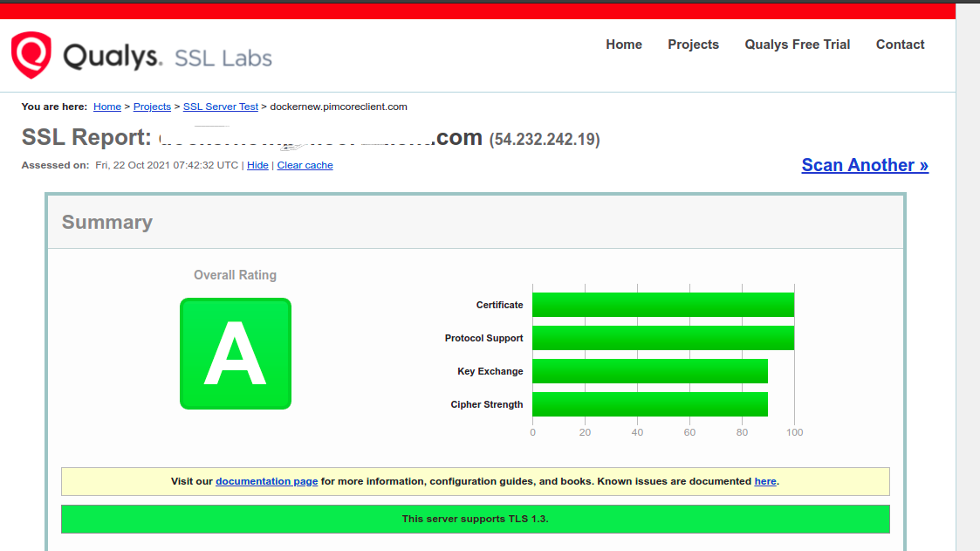Click the 'Cipher Strength' chart label
Image resolution: width=980 pixels, height=551 pixels.
(487, 404)
